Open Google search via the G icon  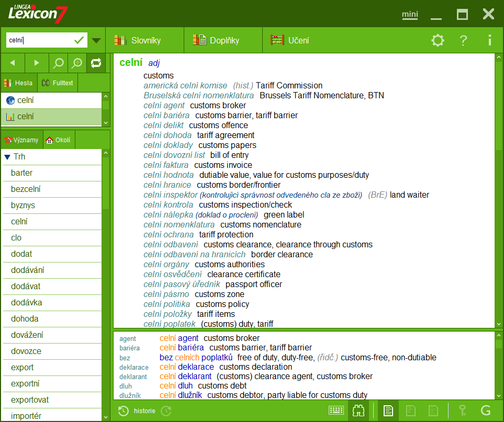point(487,410)
